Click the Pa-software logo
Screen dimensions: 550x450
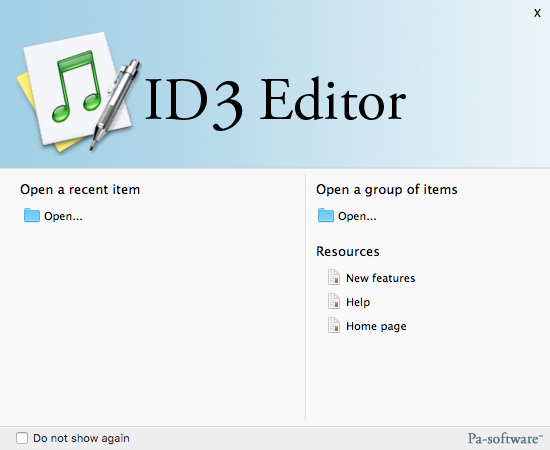coord(505,438)
